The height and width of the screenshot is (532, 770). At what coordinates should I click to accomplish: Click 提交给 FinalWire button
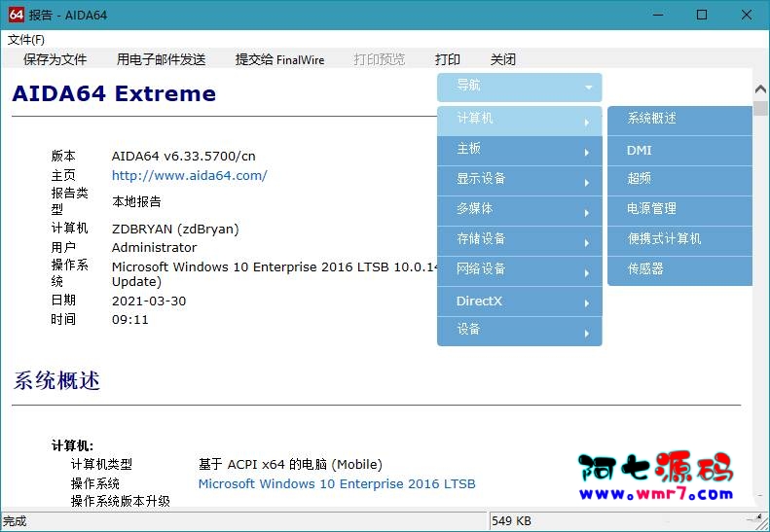coord(280,59)
